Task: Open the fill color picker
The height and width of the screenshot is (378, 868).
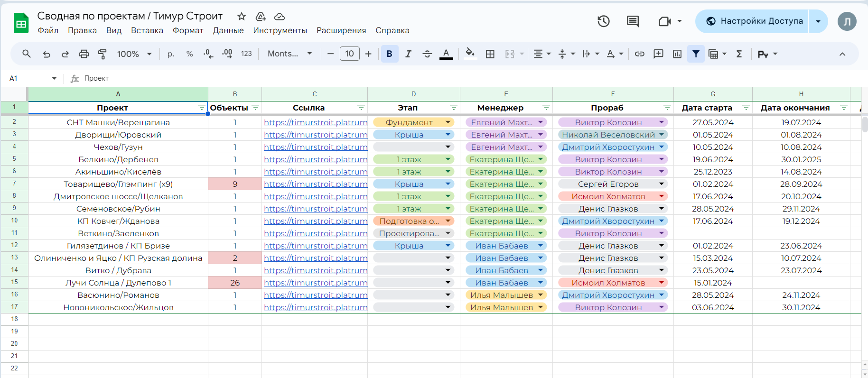Action: point(470,54)
